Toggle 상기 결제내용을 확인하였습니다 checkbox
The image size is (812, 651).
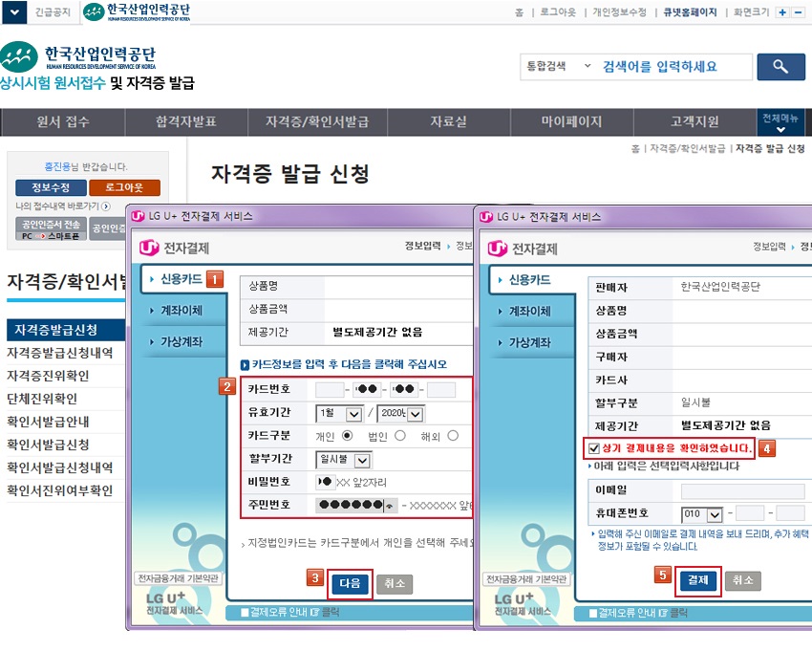pyautogui.click(x=594, y=448)
